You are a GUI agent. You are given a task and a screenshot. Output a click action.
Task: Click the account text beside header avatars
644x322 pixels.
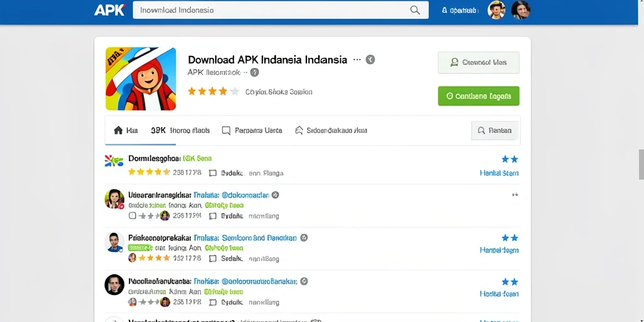460,11
